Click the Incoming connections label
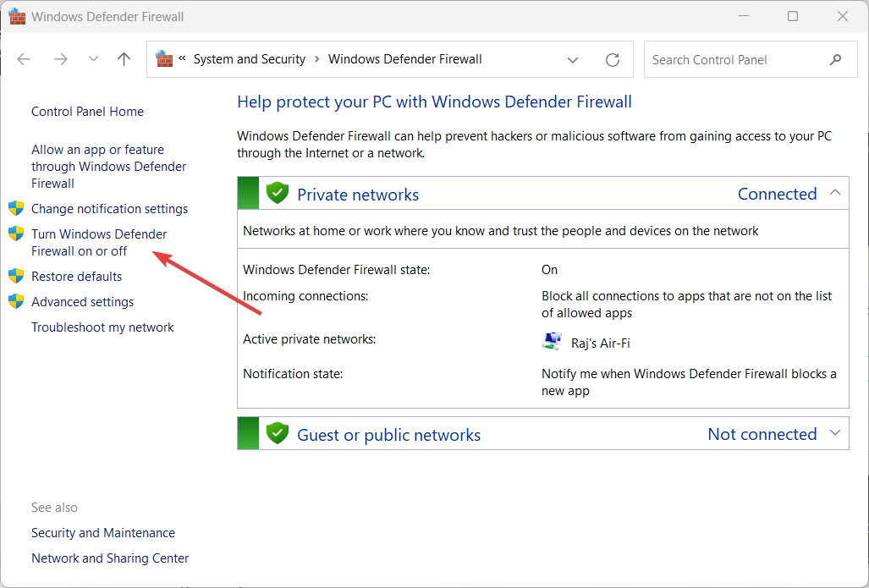Image resolution: width=869 pixels, height=588 pixels. coord(305,296)
